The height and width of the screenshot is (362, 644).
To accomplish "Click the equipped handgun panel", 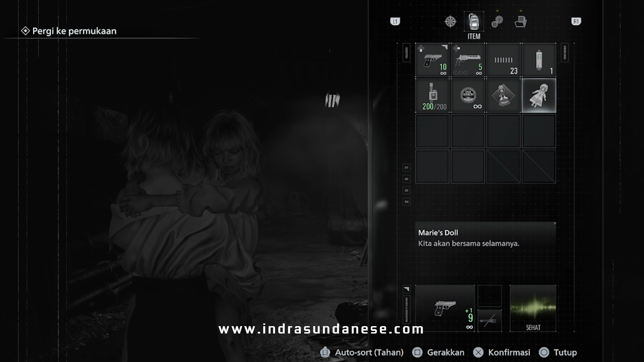I will click(445, 308).
